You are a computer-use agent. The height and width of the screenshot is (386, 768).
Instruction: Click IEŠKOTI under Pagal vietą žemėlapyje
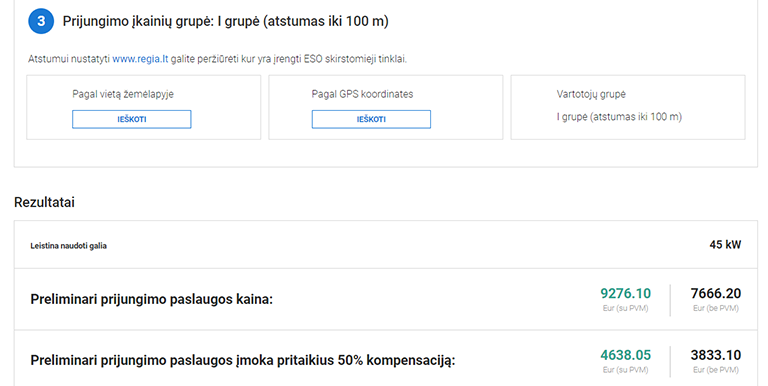pos(132,119)
